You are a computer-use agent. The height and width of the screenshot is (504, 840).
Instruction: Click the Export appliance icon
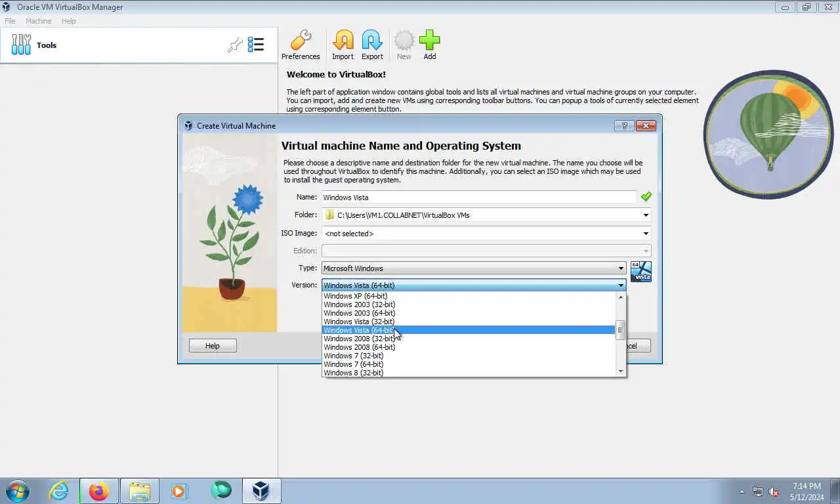tap(372, 45)
